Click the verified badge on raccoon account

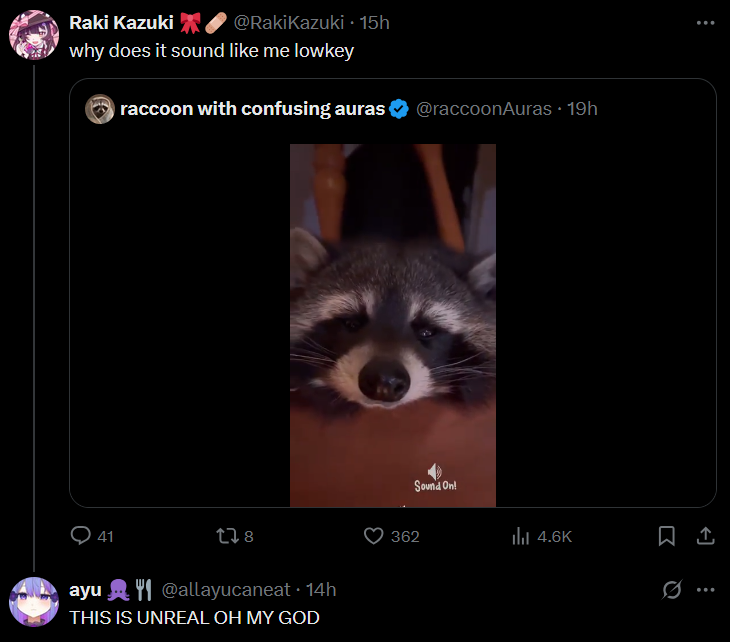pos(398,109)
